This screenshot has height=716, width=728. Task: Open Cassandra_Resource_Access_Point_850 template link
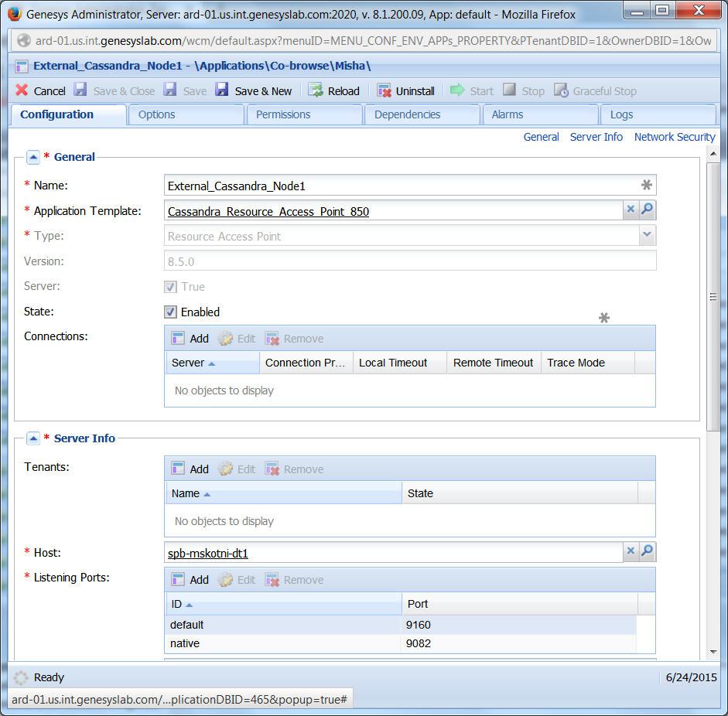[268, 212]
